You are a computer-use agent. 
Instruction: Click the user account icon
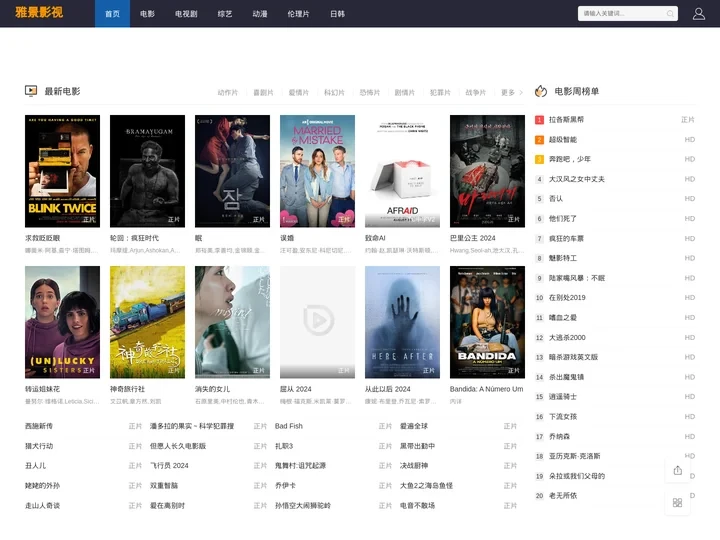tap(698, 14)
